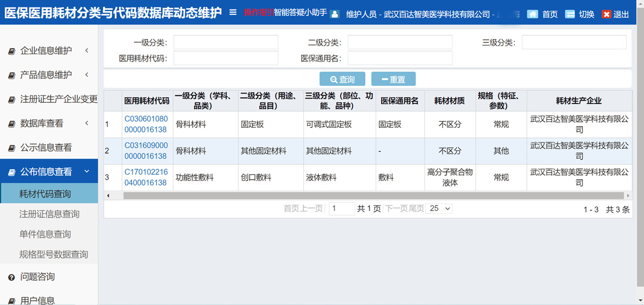Click the book icon beside 公示信息查看
This screenshot has width=644, height=305.
(11, 148)
